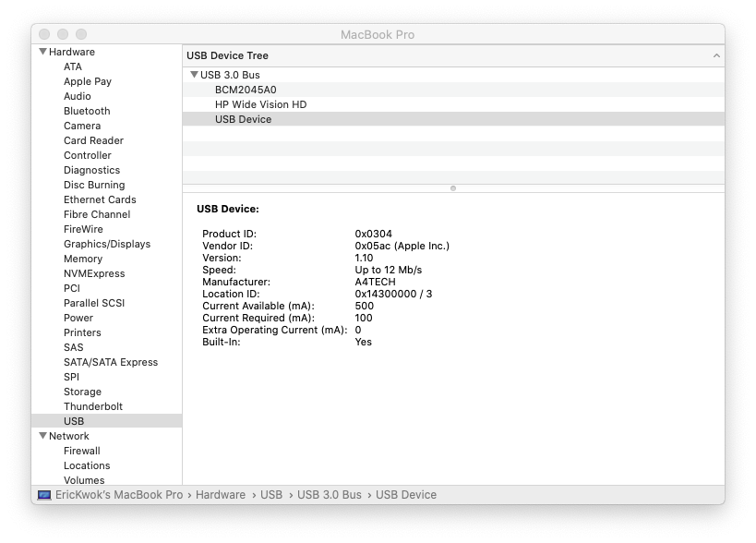
Task: Select the highlighted USB sidebar item
Action: pyautogui.click(x=106, y=421)
